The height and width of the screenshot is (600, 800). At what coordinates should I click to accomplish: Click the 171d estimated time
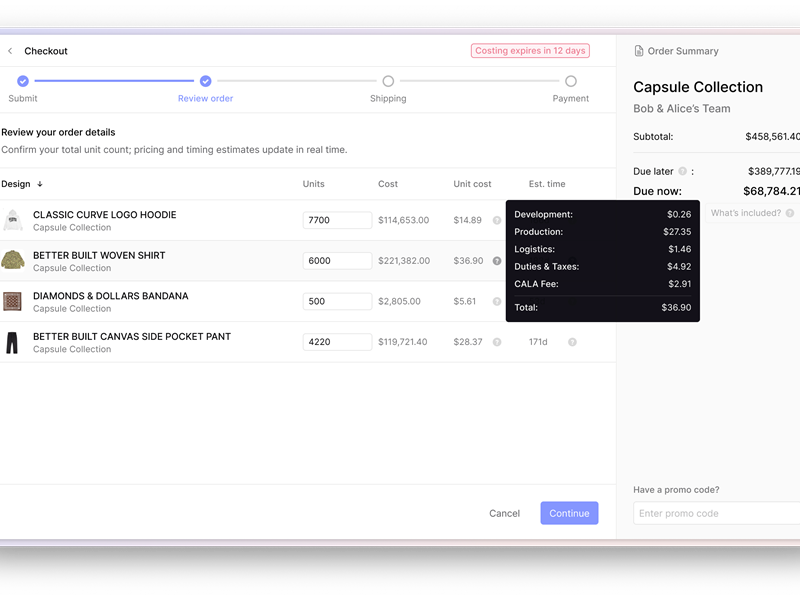538,342
